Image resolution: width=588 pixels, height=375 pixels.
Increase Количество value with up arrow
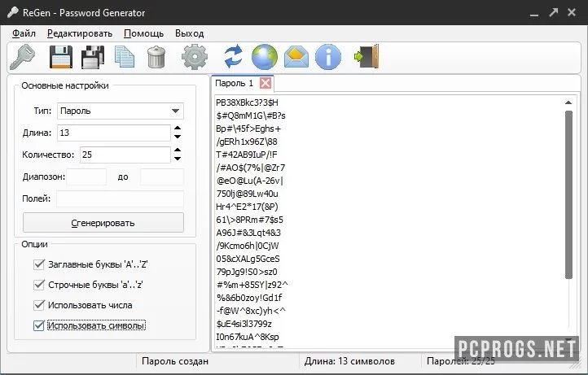178,150
